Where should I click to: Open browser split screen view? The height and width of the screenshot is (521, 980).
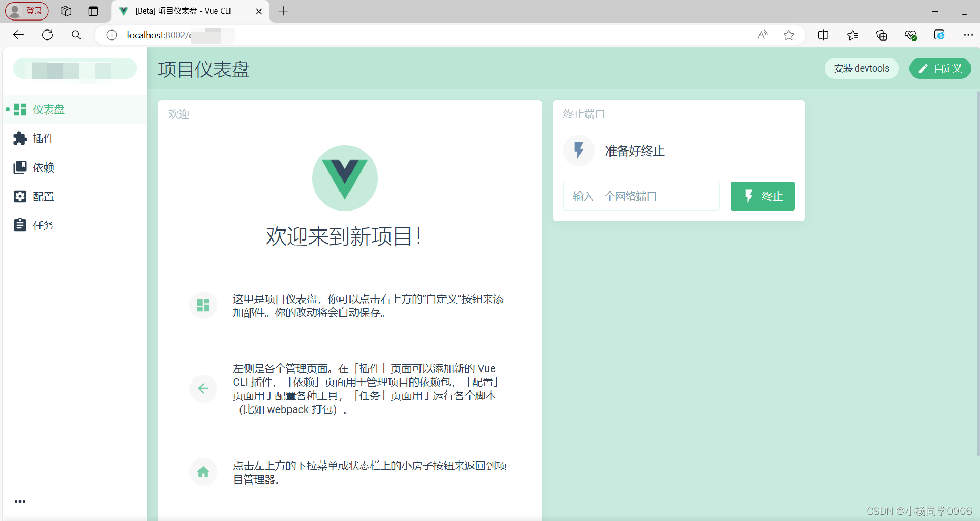(x=823, y=35)
